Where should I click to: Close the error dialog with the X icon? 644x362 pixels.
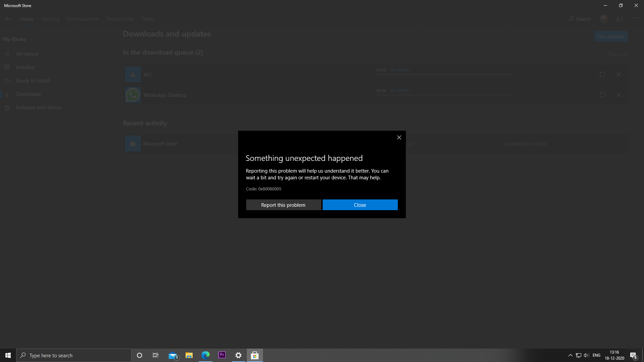coord(399,137)
